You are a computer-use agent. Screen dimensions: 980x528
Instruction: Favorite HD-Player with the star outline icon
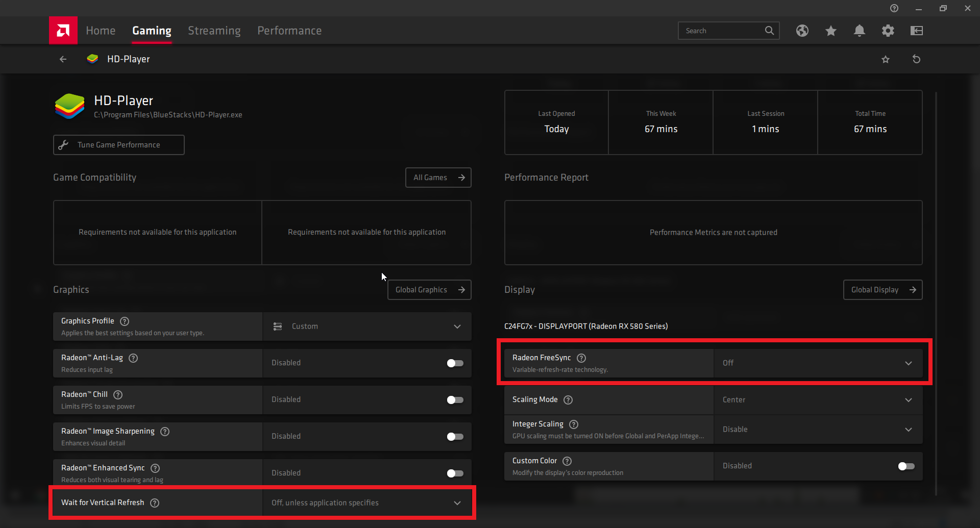886,59
